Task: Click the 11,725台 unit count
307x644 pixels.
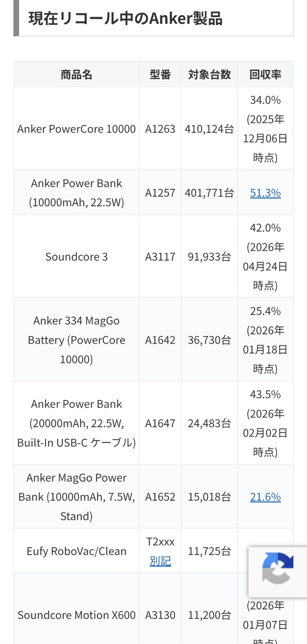Action: click(209, 551)
